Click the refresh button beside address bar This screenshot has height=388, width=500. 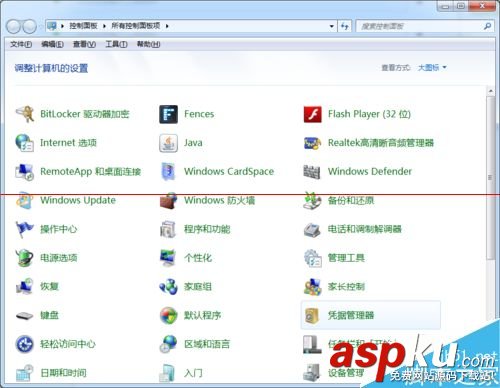(x=345, y=26)
